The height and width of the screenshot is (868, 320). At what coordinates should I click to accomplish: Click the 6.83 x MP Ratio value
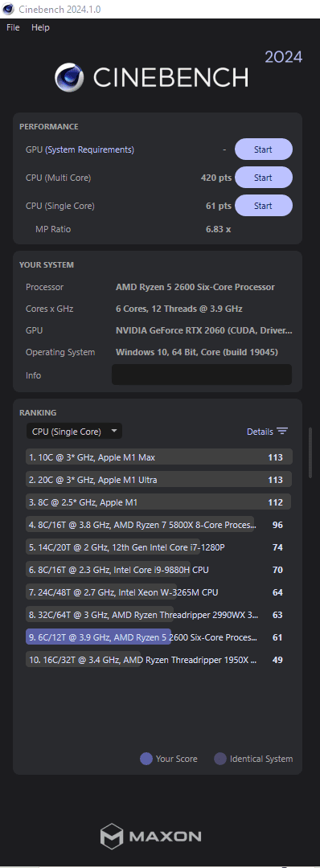tap(218, 228)
